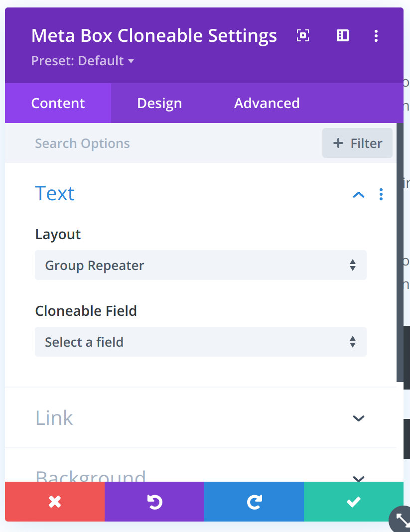The width and height of the screenshot is (410, 532).
Task: Switch to the Design tab
Action: pyautogui.click(x=159, y=103)
